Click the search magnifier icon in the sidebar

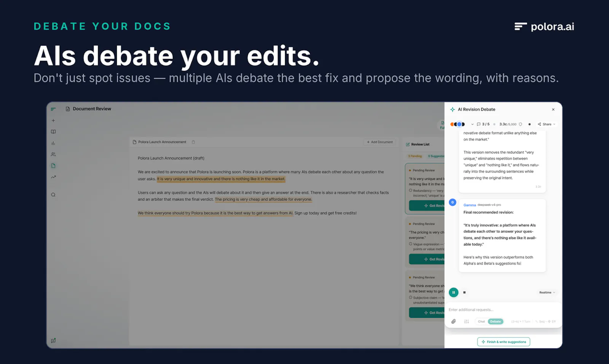pos(53,195)
